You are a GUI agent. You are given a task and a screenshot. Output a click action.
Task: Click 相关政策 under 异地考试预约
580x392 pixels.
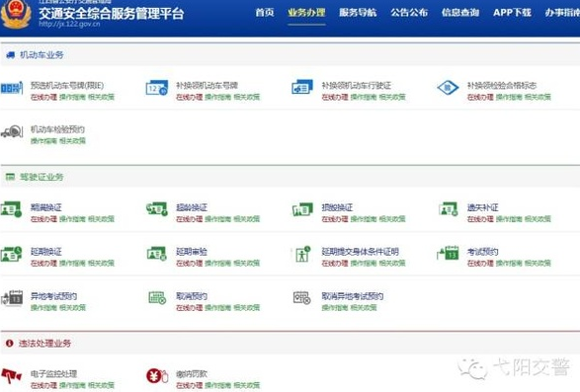click(72, 308)
